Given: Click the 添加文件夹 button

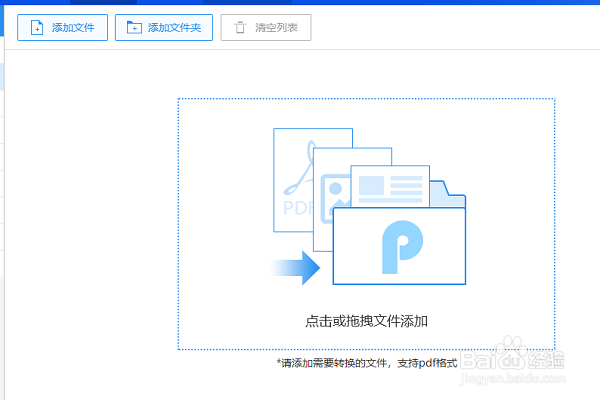Looking at the screenshot, I should (x=164, y=28).
